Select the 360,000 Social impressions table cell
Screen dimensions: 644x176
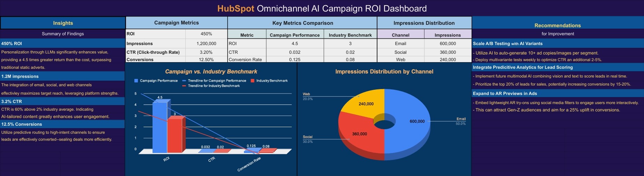[x=448, y=52]
